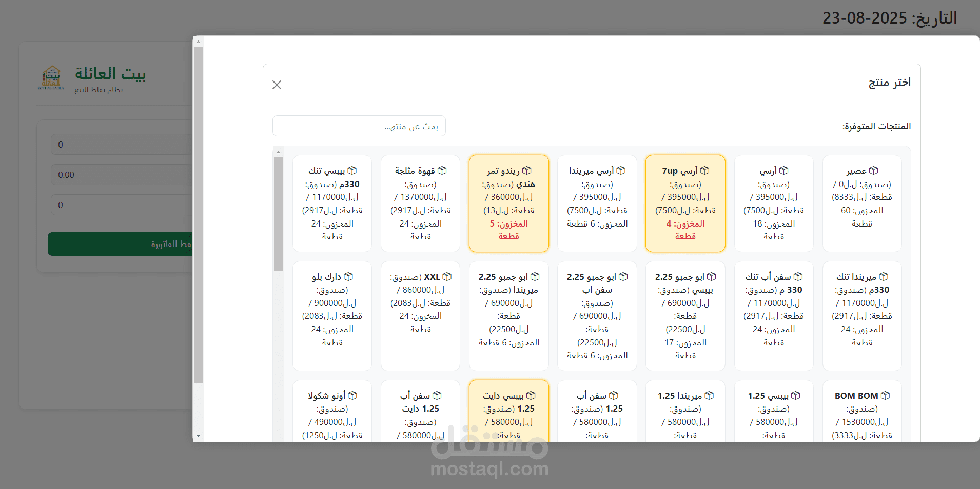Viewport: 980px width, 489px height.
Task: Click the بيت العائلة logo in the background page
Action: click(x=51, y=78)
